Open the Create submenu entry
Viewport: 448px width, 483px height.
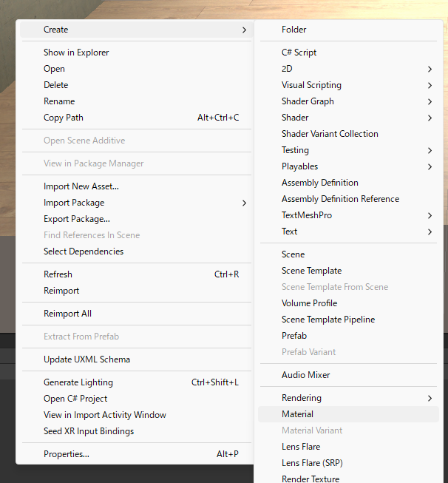pyautogui.click(x=137, y=30)
